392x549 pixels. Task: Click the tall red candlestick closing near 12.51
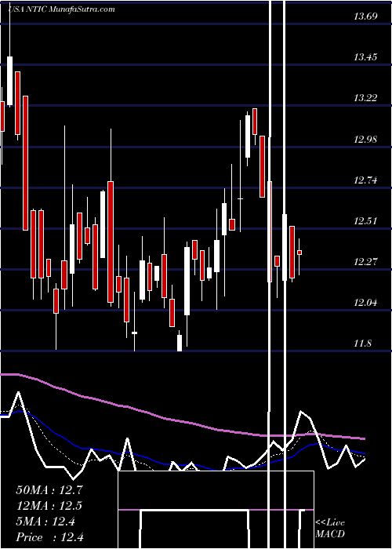click(26, 163)
